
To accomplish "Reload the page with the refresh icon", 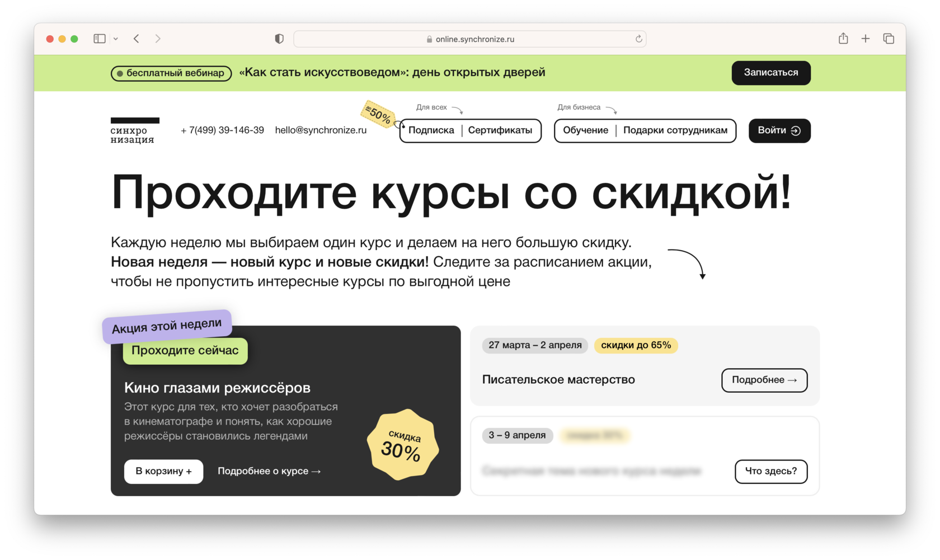I will 638,39.
